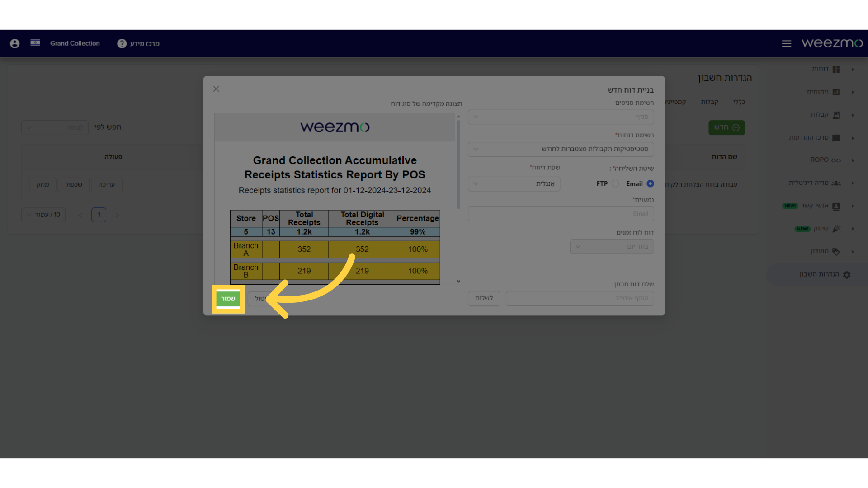Select the FTP delivery radio button

click(x=615, y=183)
